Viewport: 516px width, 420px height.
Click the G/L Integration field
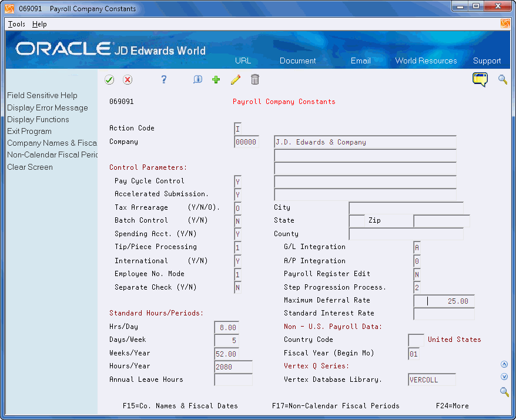pos(417,248)
